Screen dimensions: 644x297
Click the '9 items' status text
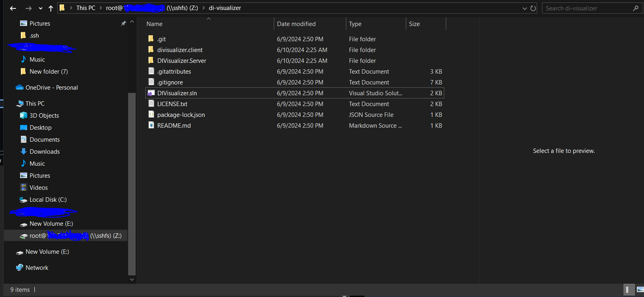[x=20, y=290]
